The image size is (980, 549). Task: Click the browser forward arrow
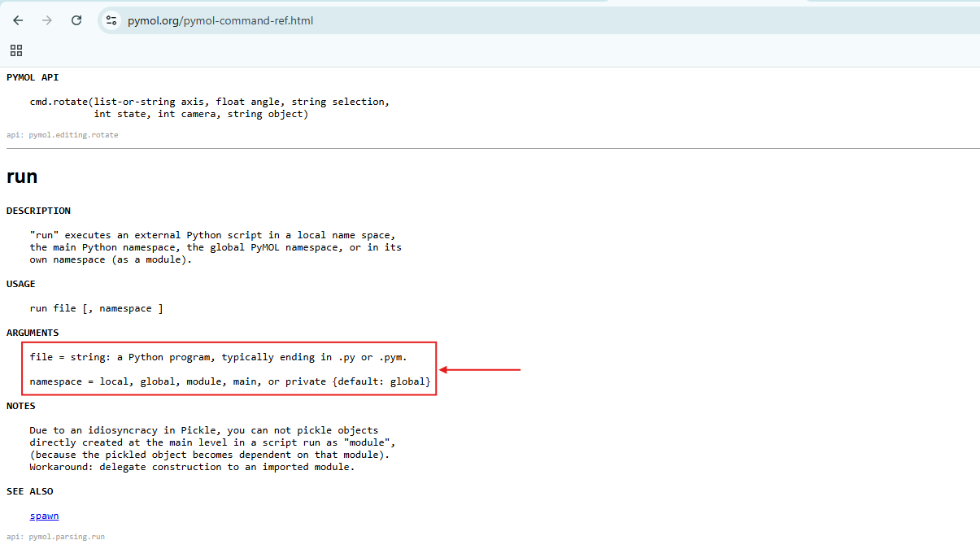tap(47, 20)
